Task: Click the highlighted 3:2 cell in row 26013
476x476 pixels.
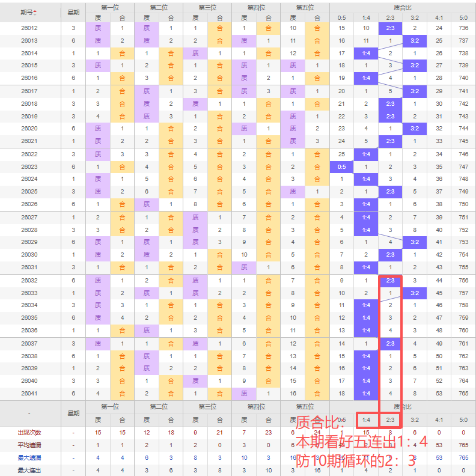Action: click(x=415, y=41)
